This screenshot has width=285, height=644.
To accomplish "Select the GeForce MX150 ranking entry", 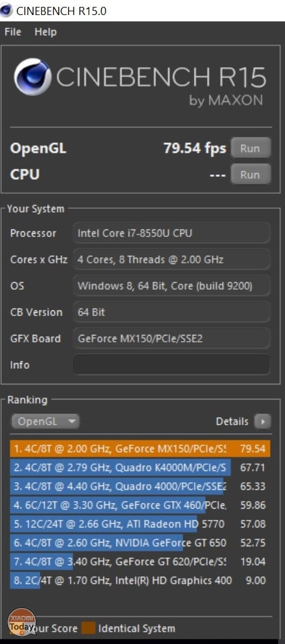I will tap(140, 448).
